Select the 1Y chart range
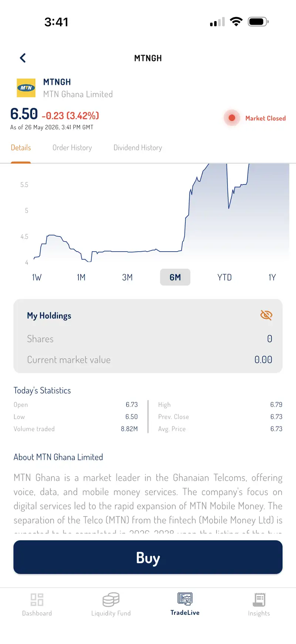Screen dimensions: 296x644 point(272,277)
